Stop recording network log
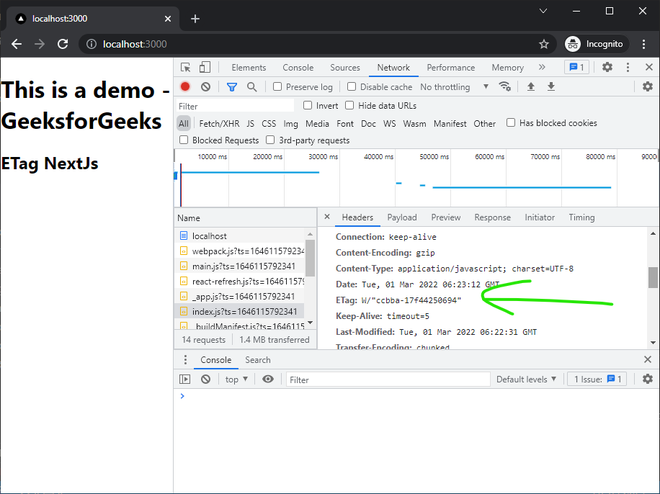 [185, 87]
